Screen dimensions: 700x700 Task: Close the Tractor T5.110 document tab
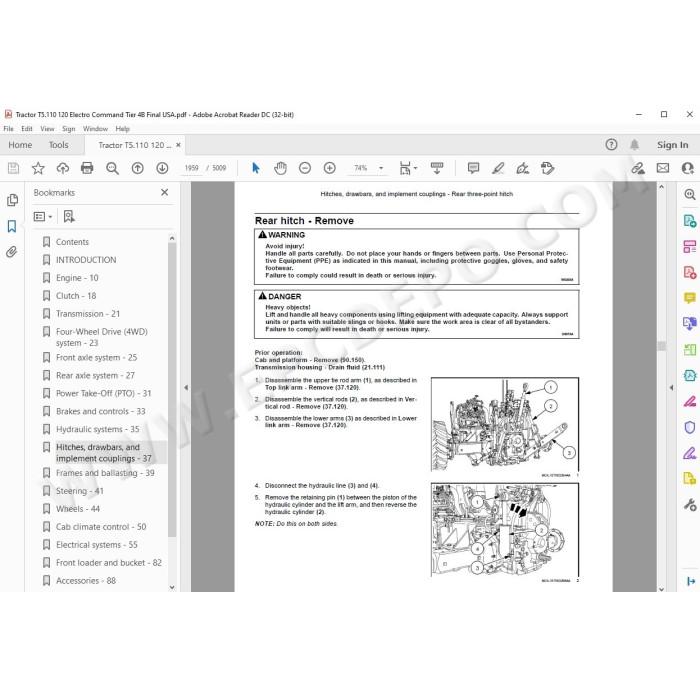(178, 145)
